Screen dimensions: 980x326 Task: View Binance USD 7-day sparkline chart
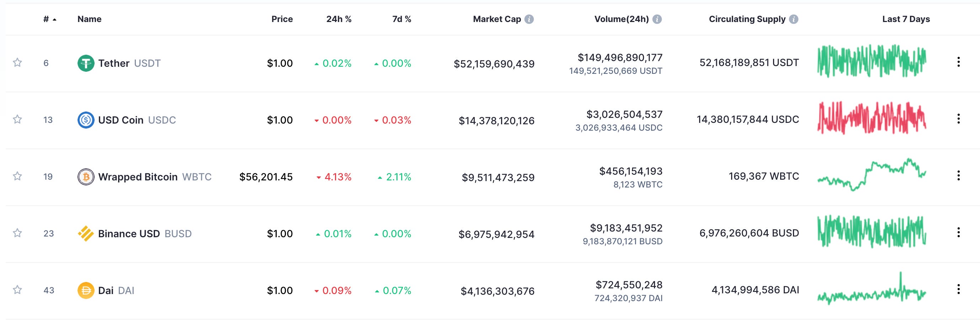(872, 232)
